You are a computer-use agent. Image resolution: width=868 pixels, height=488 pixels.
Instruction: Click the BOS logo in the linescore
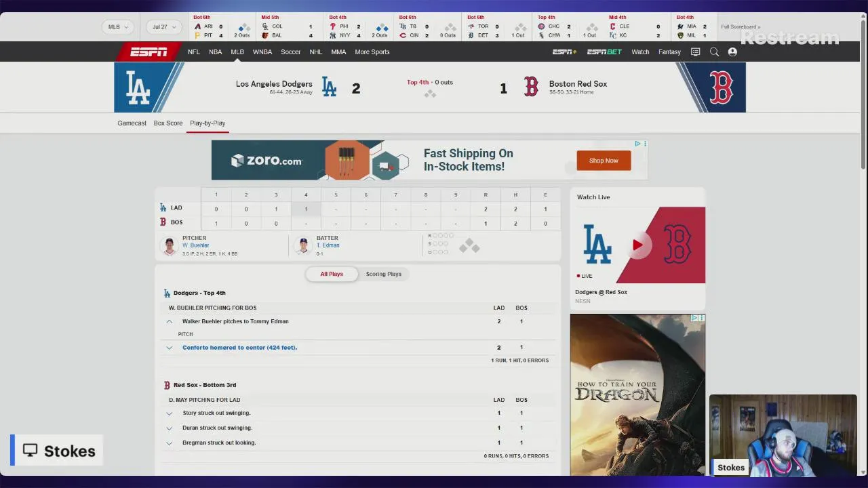(x=163, y=222)
